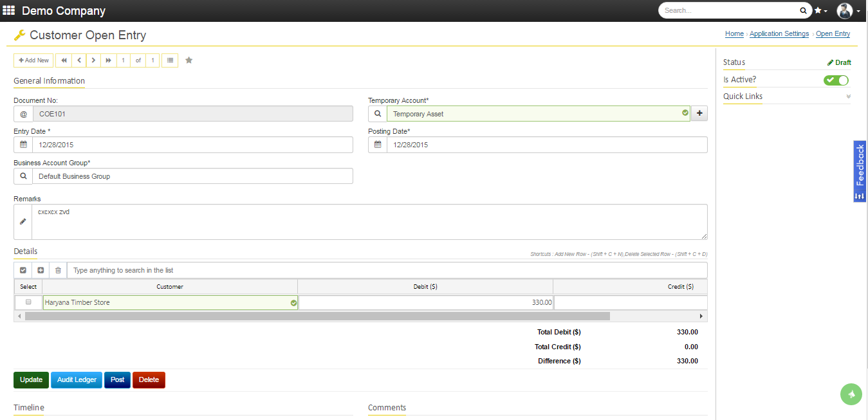Select all rows using Details check icon
The image size is (868, 420).
click(23, 270)
